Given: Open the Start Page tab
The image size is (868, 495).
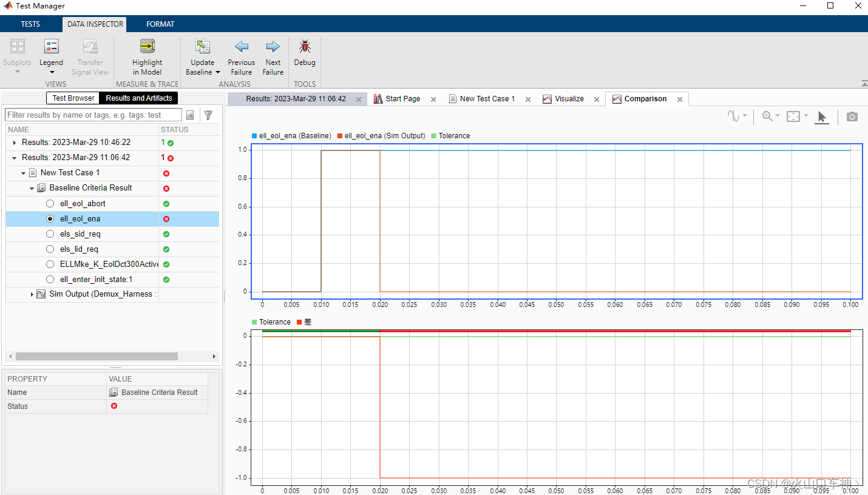Looking at the screenshot, I should pos(403,99).
